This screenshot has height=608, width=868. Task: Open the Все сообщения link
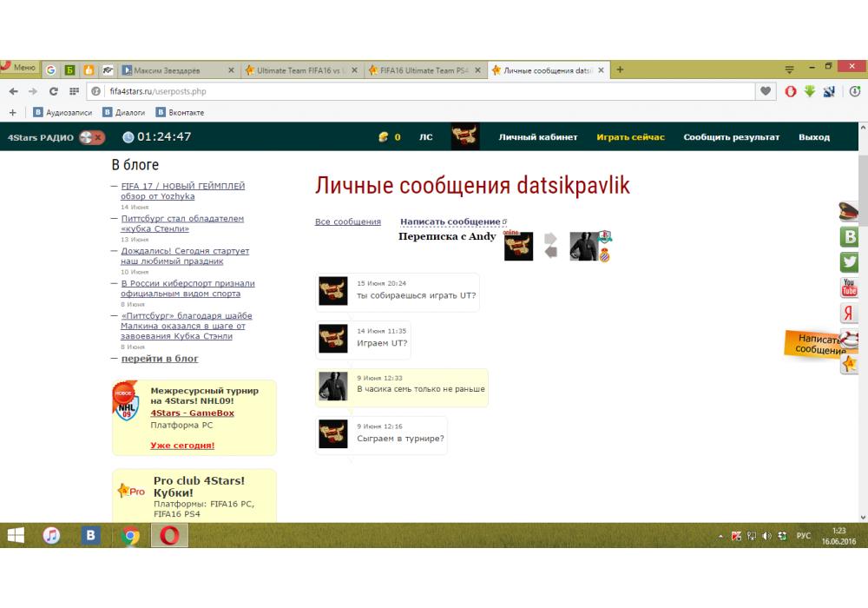[347, 221]
